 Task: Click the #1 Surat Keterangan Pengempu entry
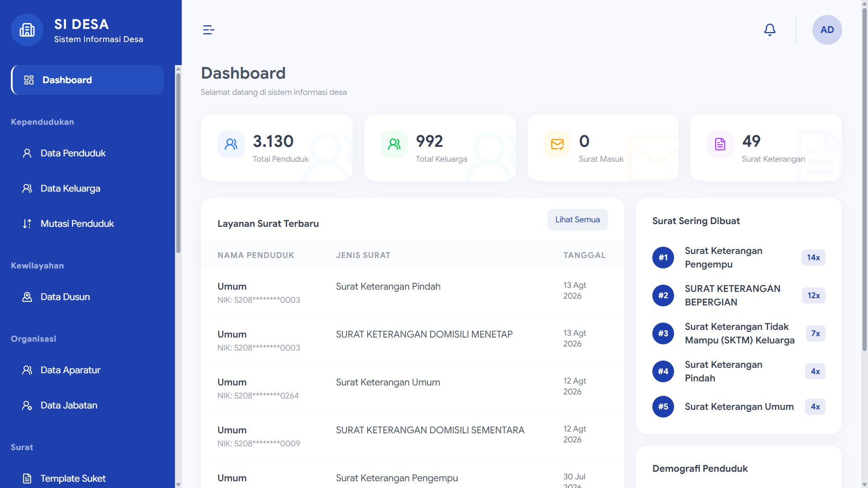(739, 258)
